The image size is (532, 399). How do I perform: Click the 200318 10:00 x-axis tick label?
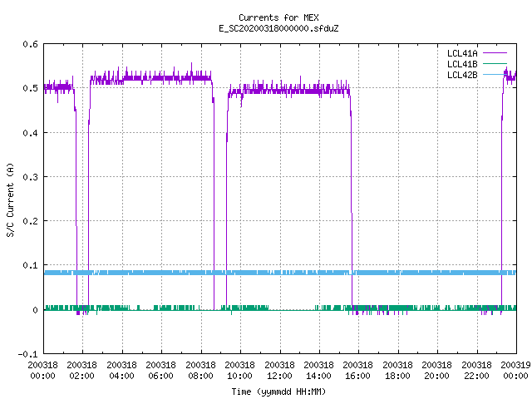[239, 371]
